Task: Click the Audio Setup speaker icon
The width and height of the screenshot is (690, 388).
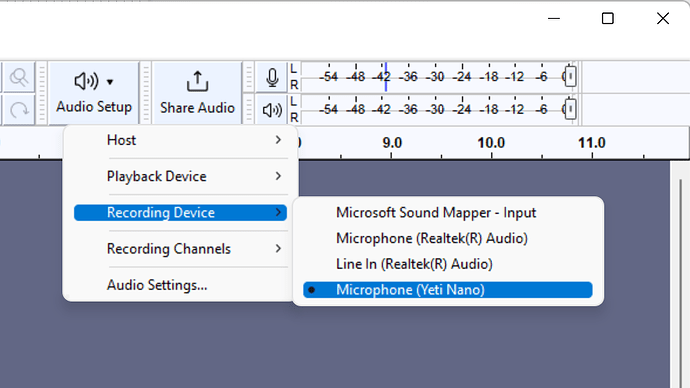Action: 86,81
